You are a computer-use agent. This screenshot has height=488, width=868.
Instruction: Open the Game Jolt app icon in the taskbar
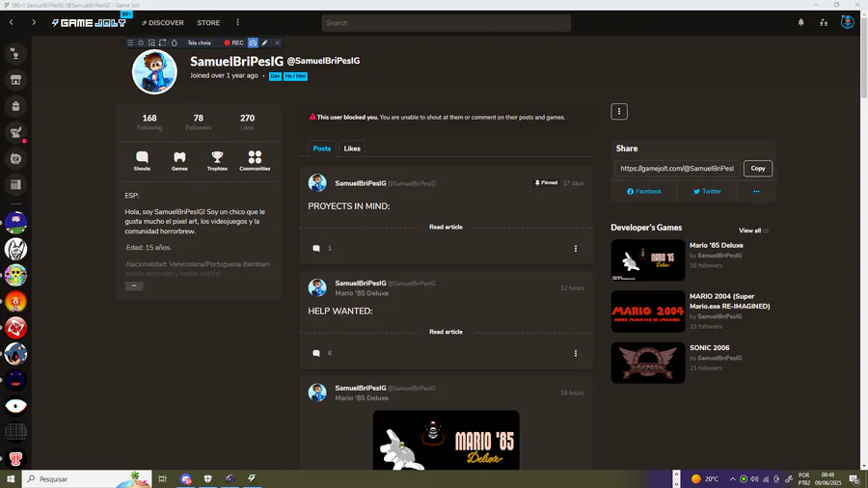pyautogui.click(x=252, y=479)
